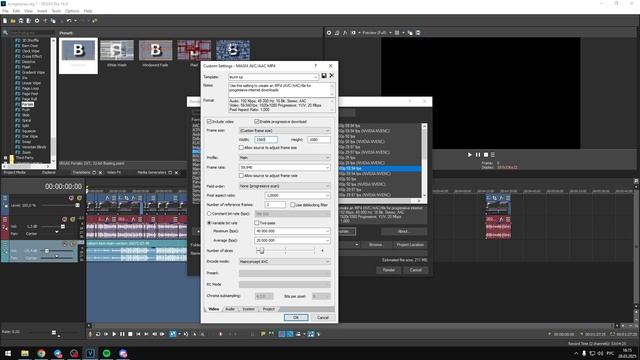
Task: Click the Stop button in timeline transport
Action: coord(130,334)
